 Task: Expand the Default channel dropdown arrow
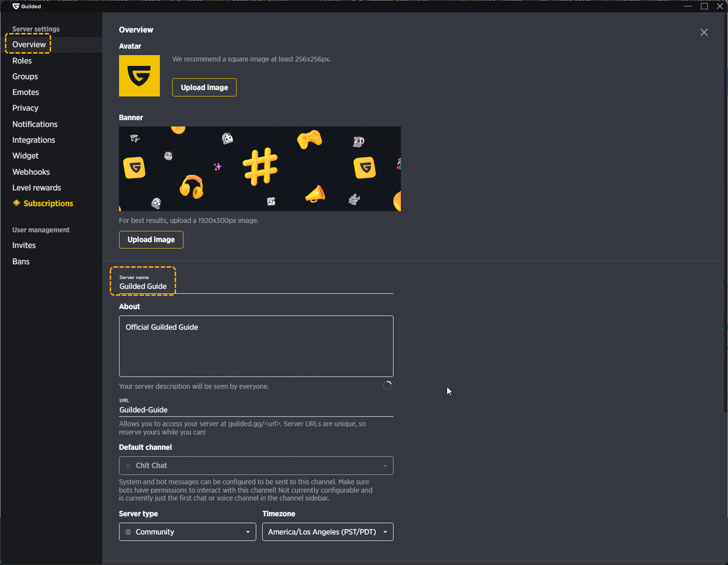coord(385,466)
